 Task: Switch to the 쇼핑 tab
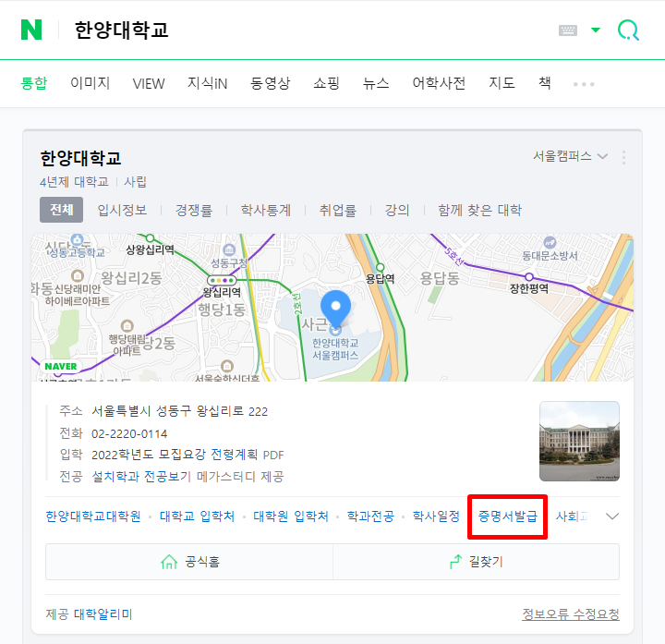click(326, 83)
